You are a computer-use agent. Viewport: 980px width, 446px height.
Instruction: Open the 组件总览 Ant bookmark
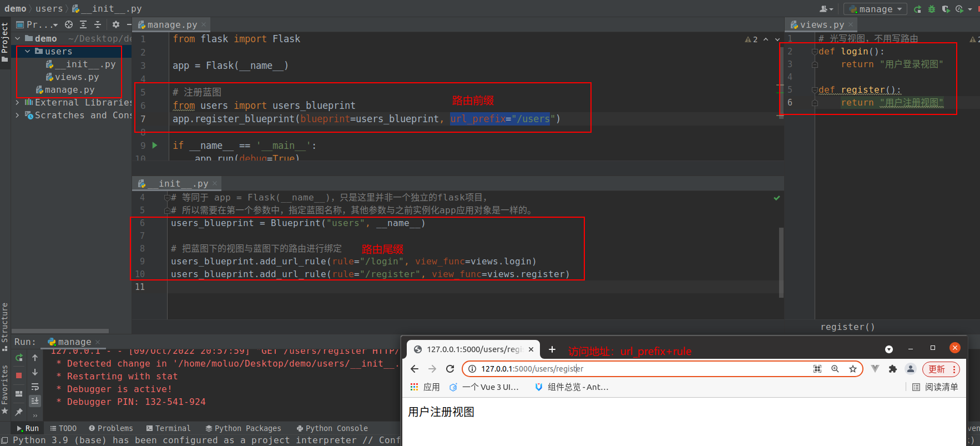click(572, 387)
